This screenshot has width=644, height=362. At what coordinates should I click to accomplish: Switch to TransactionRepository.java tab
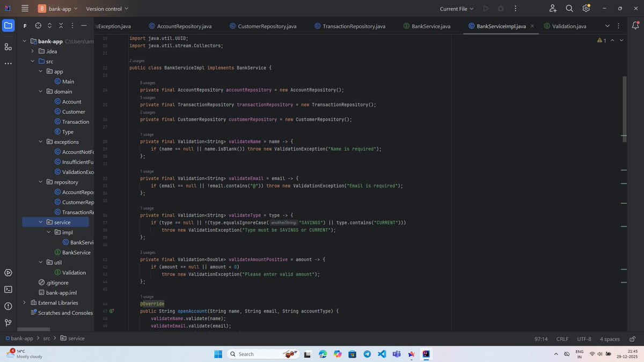350,26
